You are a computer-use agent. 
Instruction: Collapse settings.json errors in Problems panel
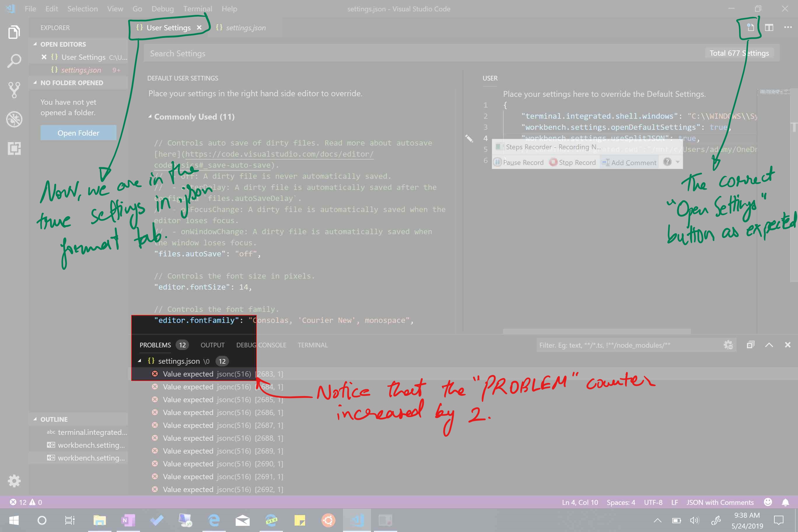coord(140,361)
